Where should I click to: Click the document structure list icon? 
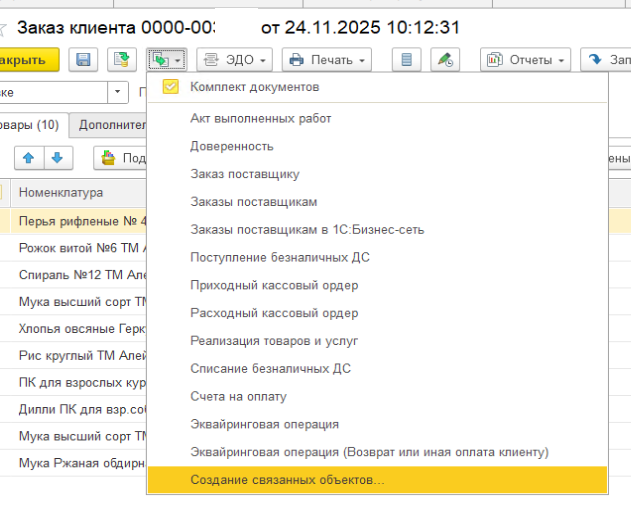pos(406,60)
